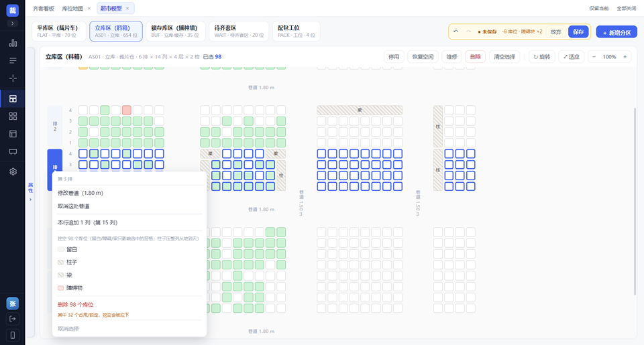Expand the 属性 properties side panel
This screenshot has width=644, height=345.
(30, 191)
